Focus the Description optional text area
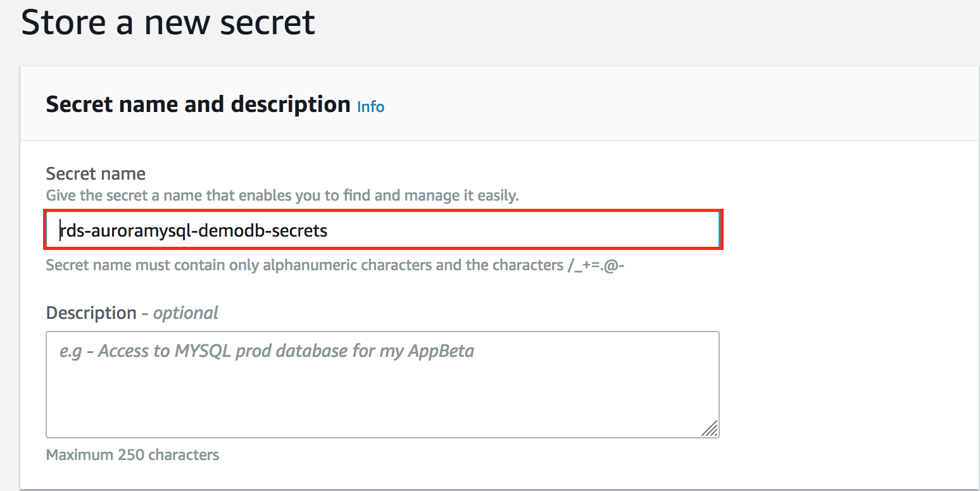 point(383,385)
